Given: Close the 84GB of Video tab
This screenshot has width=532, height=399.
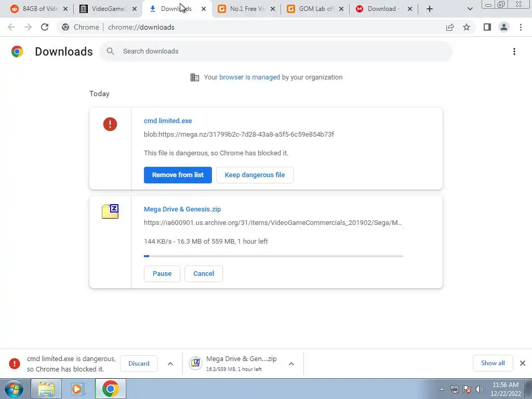Looking at the screenshot, I should (65, 9).
